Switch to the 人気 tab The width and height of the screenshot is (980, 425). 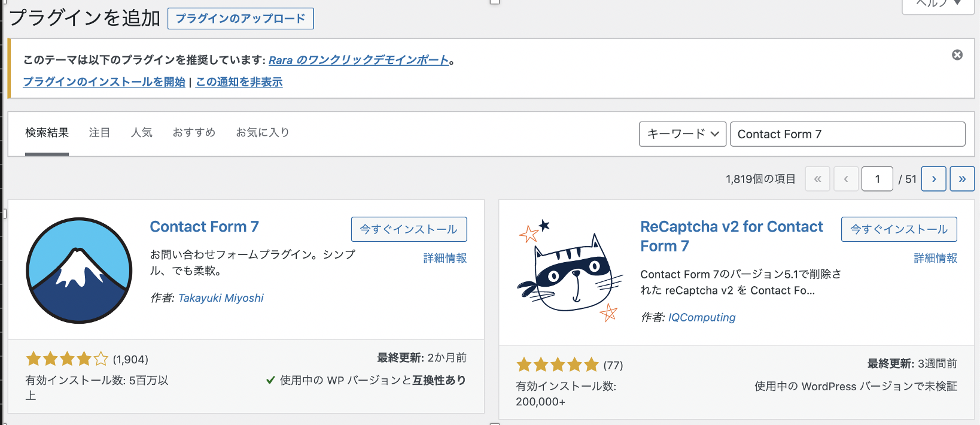pyautogui.click(x=142, y=133)
